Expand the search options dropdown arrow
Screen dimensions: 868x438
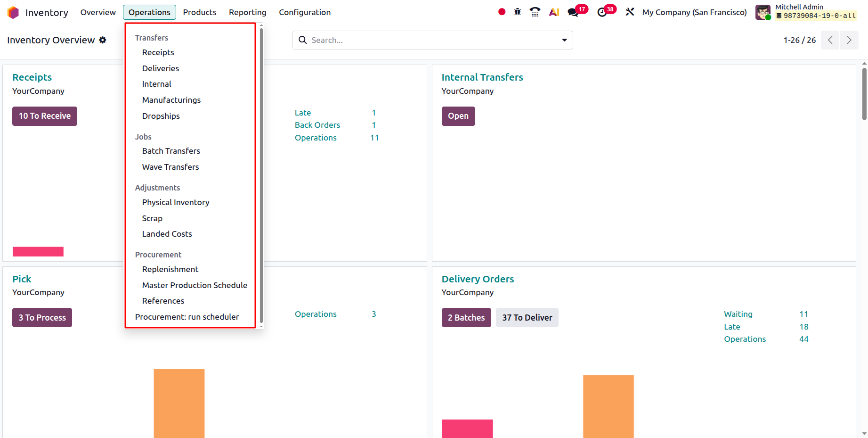564,40
